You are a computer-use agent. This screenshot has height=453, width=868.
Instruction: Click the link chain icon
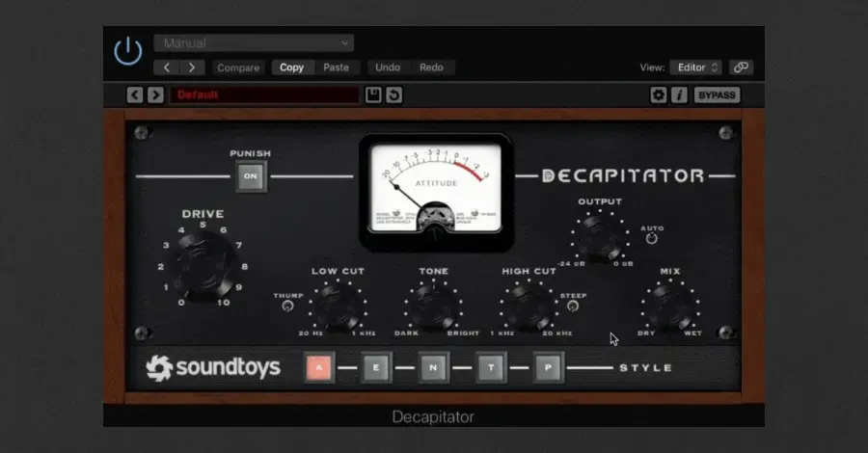[741, 67]
